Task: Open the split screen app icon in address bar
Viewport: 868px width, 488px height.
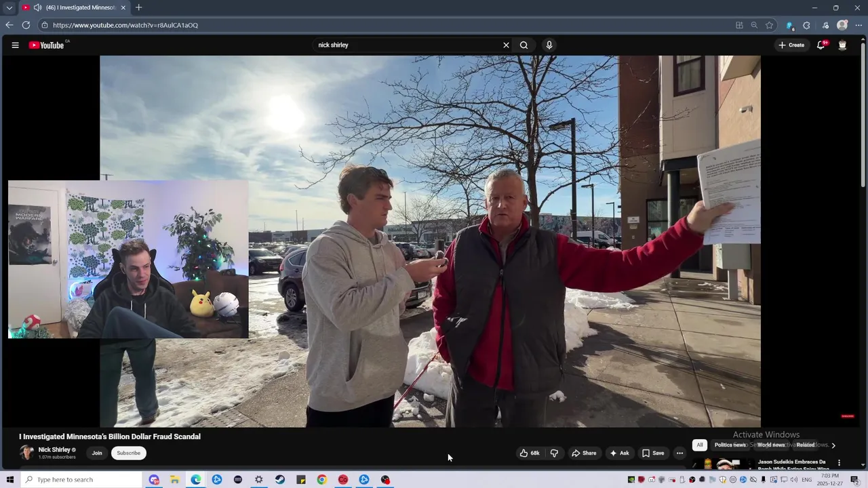Action: click(x=739, y=25)
